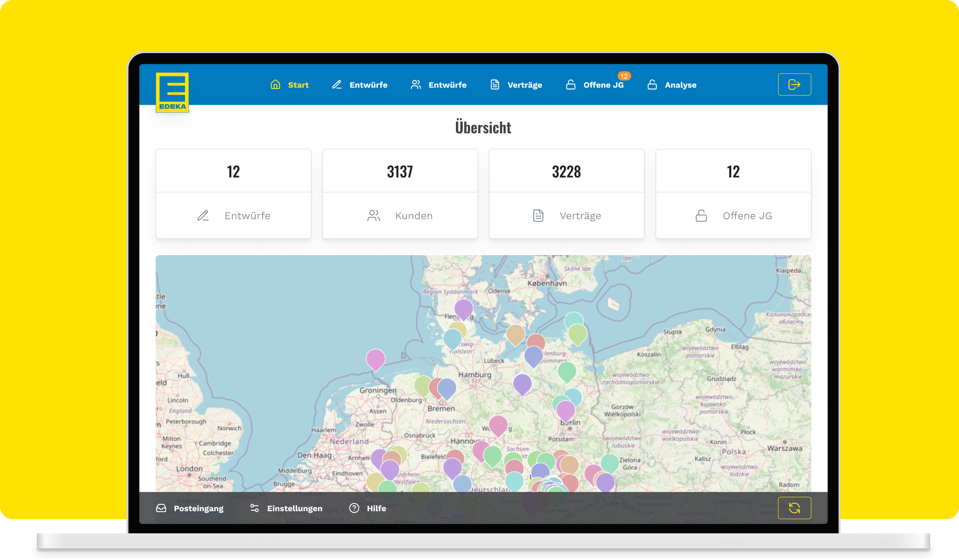The height and width of the screenshot is (560, 959).
Task: Click the home icon next to Start
Action: click(x=275, y=84)
